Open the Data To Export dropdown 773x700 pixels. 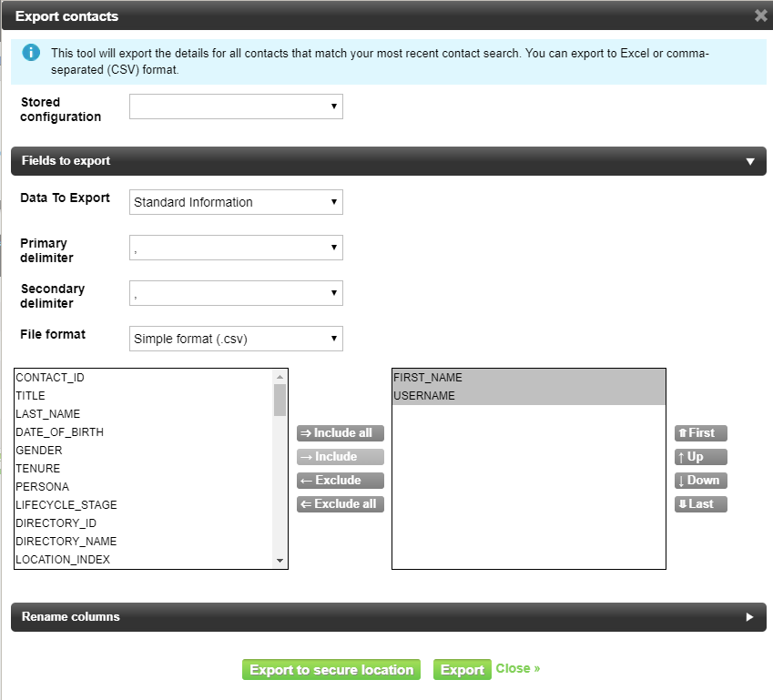pyautogui.click(x=236, y=202)
